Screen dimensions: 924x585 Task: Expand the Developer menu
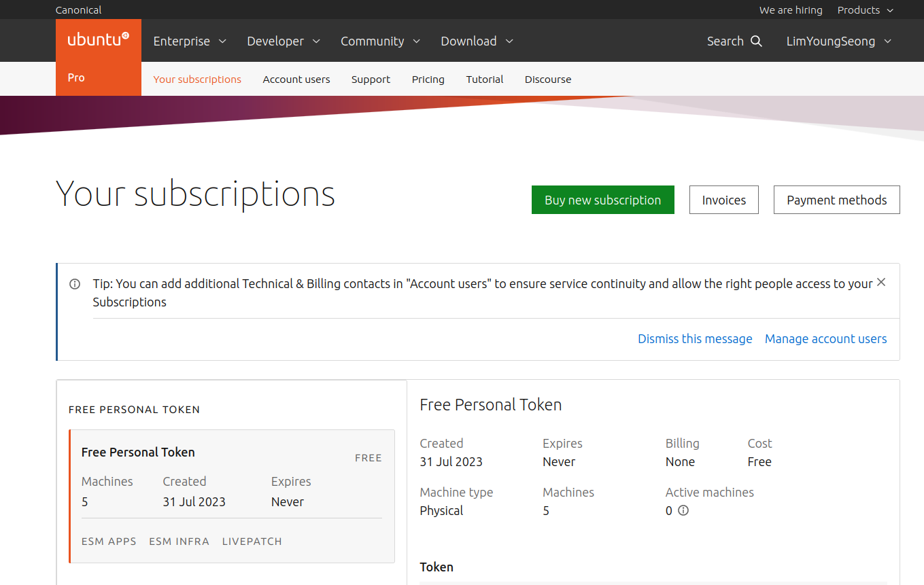point(284,41)
